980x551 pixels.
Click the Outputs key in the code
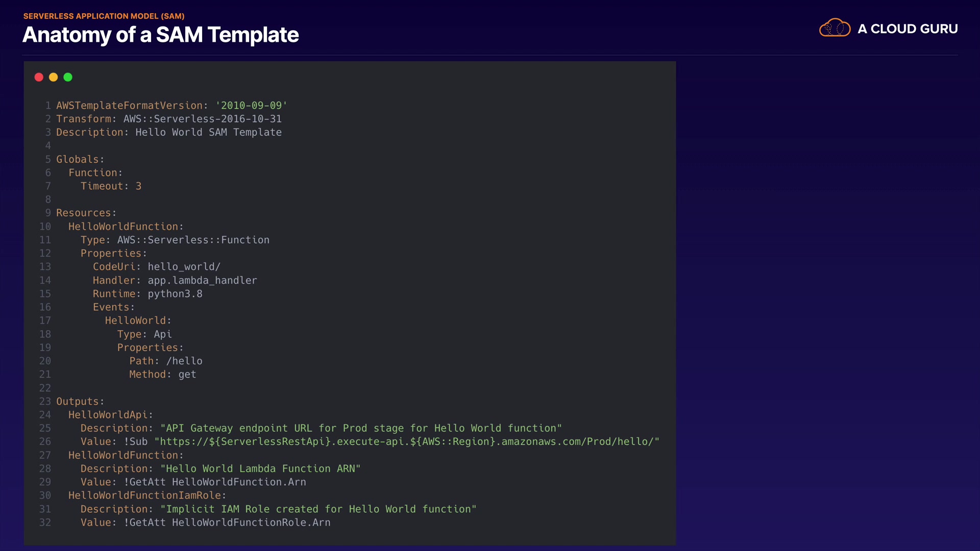tap(78, 402)
